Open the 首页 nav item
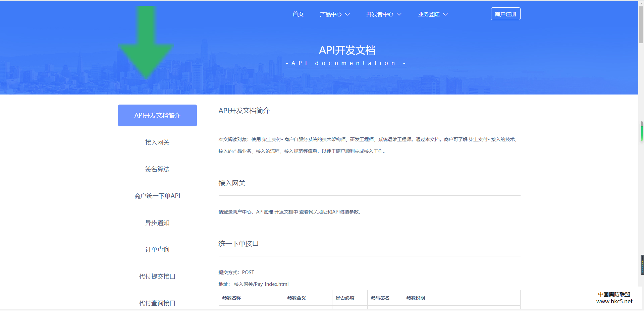The height and width of the screenshot is (311, 644). (x=298, y=14)
